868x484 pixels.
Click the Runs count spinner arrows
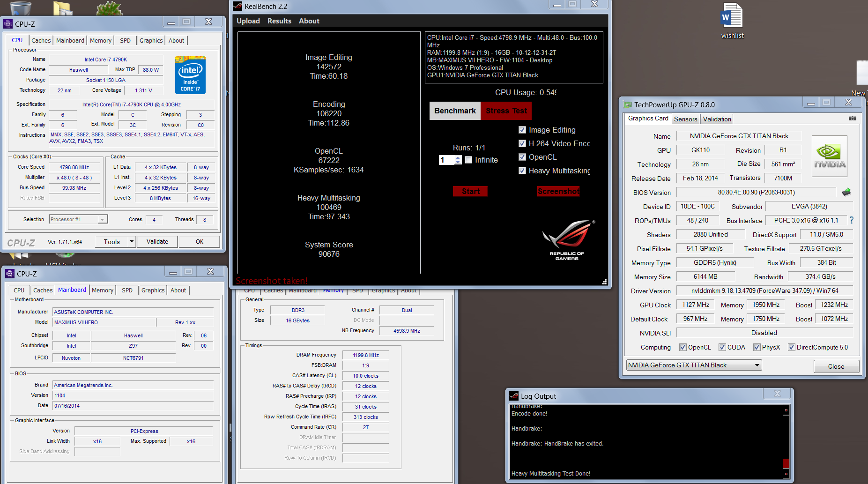(x=458, y=160)
